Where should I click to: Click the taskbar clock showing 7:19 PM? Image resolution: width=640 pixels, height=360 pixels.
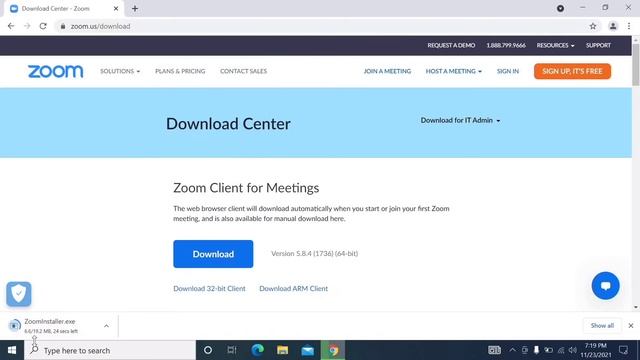[596, 350]
